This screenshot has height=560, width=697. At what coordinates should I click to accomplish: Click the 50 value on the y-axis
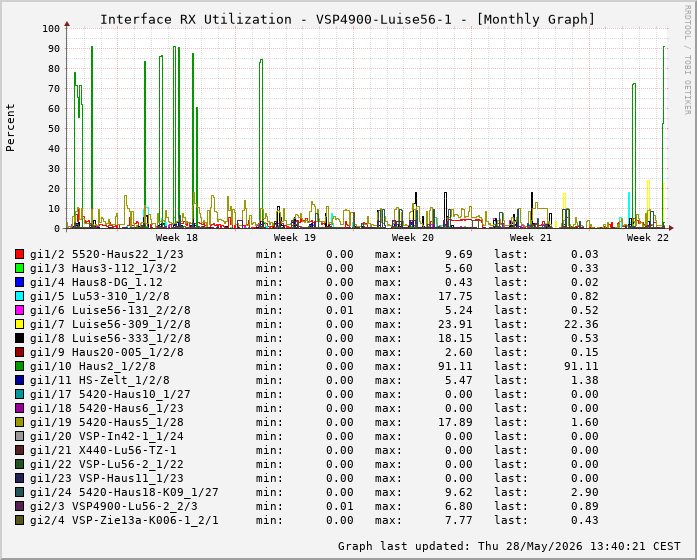coord(54,128)
